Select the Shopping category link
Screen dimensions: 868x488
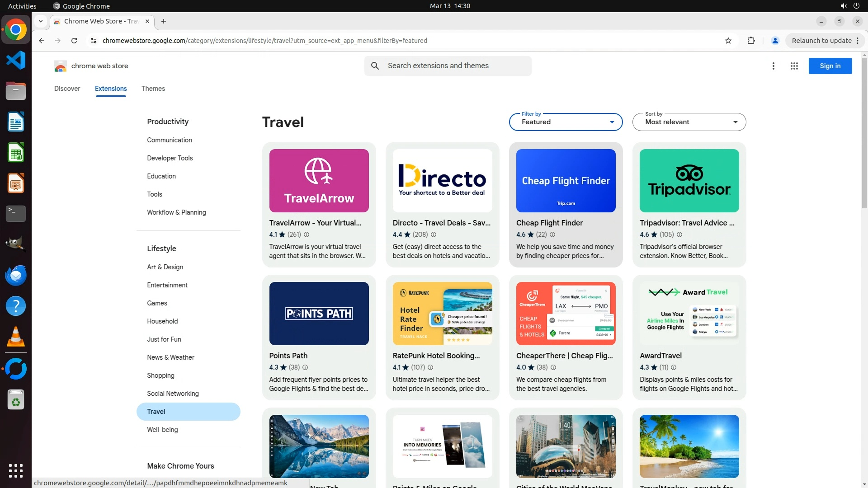tap(160, 375)
